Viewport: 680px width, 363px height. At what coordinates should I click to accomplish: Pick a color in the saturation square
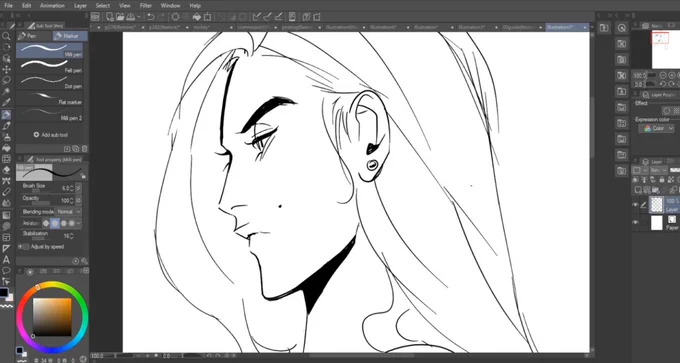click(52, 317)
